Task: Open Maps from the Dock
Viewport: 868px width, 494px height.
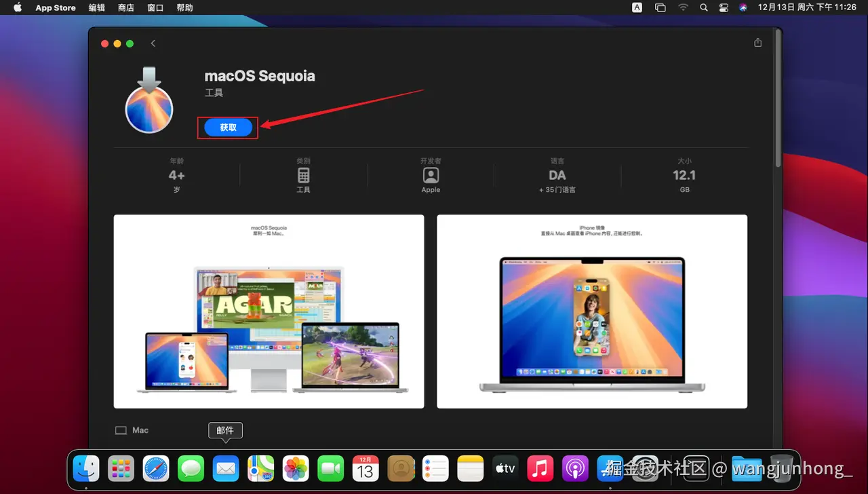Action: [x=261, y=468]
